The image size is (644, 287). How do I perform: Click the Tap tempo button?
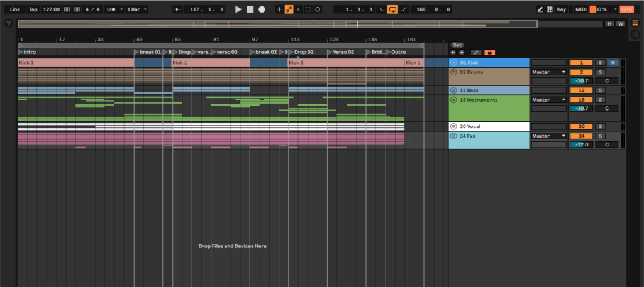pos(33,9)
